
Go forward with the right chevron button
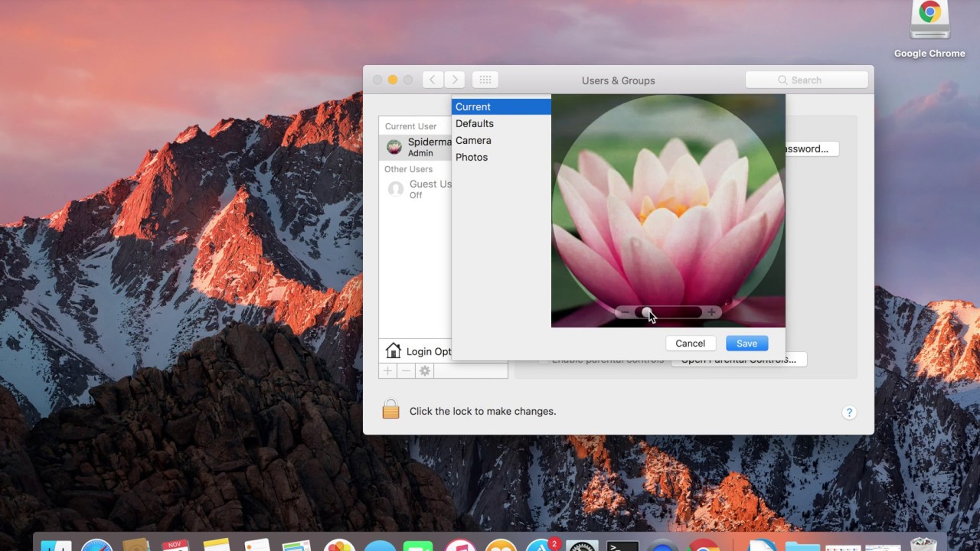(x=455, y=80)
